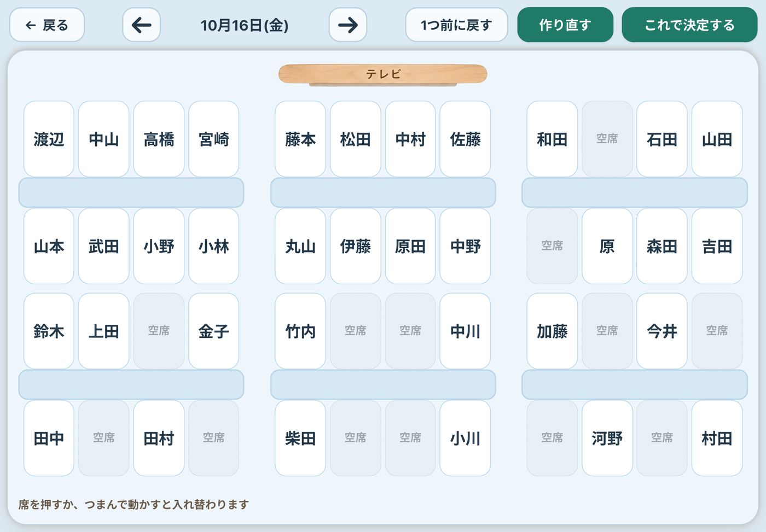The height and width of the screenshot is (532, 766).
Task: Select the 渡辺 seat
Action: (x=49, y=139)
